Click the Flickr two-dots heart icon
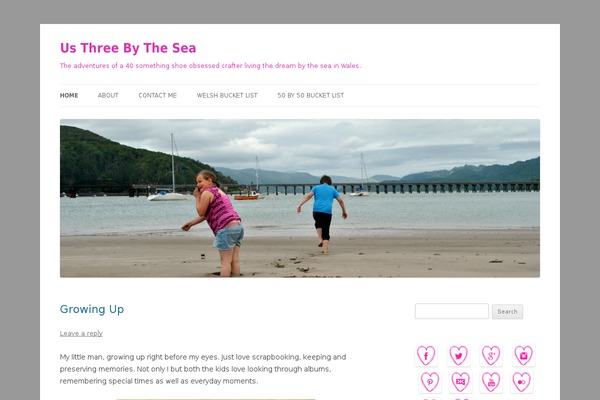This screenshot has height=400, width=600. click(522, 382)
